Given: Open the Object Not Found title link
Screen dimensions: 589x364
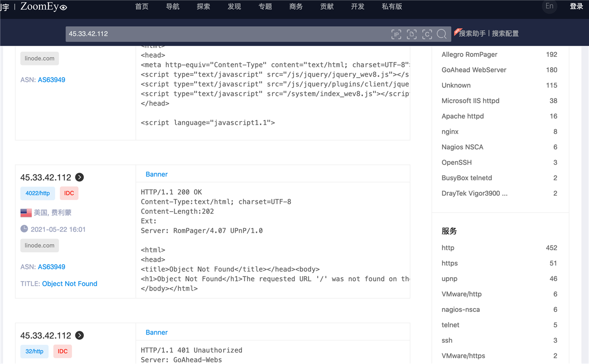Looking at the screenshot, I should click(x=69, y=283).
